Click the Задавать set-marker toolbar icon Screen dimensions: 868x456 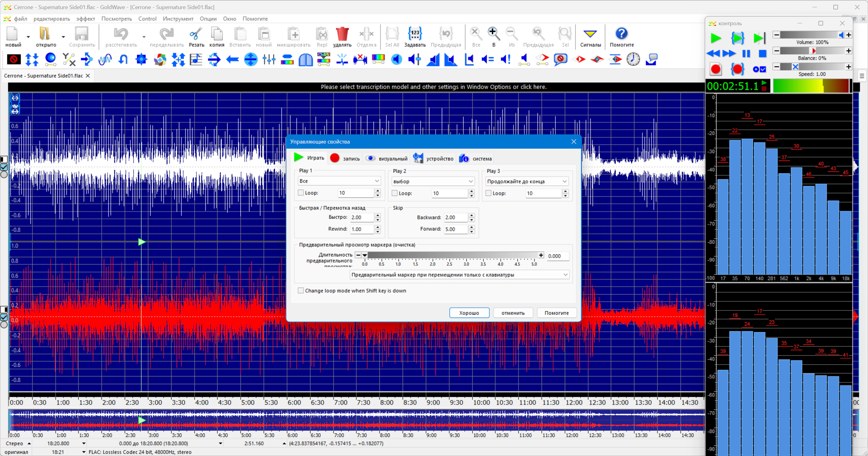[415, 37]
